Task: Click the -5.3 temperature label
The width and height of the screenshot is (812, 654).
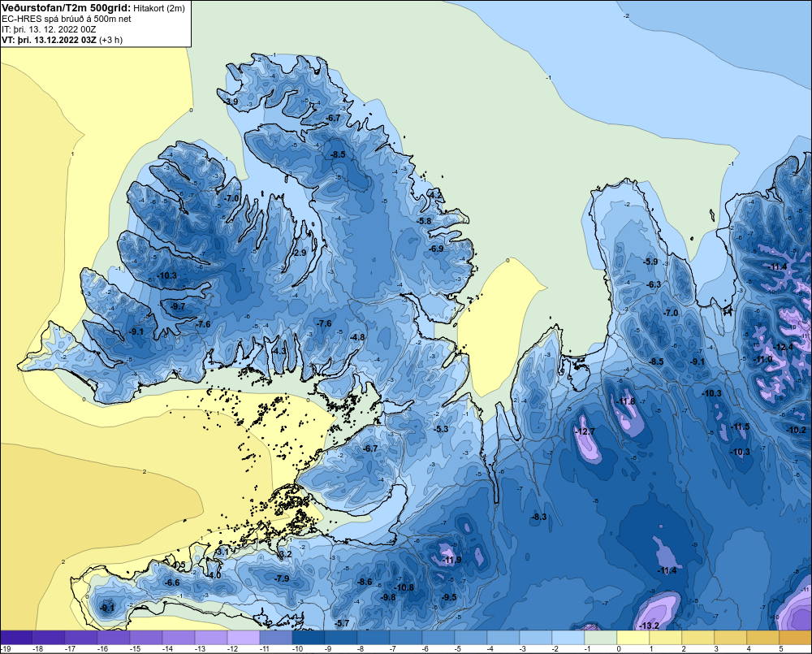Action: (x=441, y=429)
